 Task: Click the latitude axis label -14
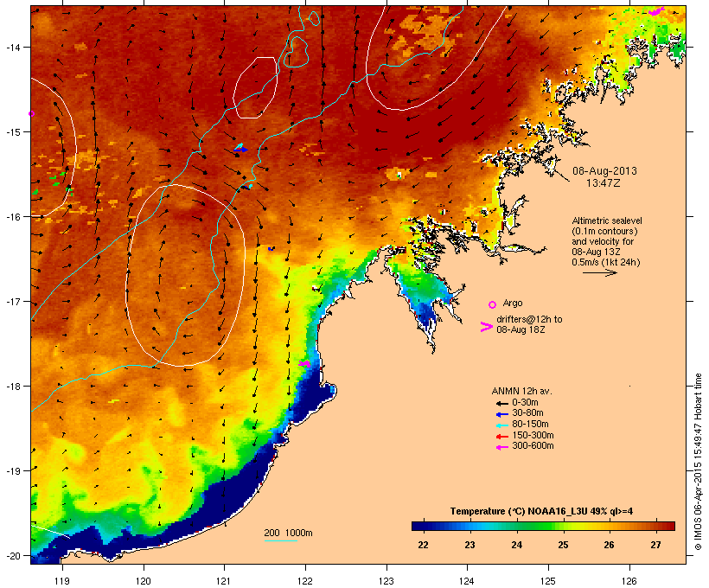tap(13, 48)
